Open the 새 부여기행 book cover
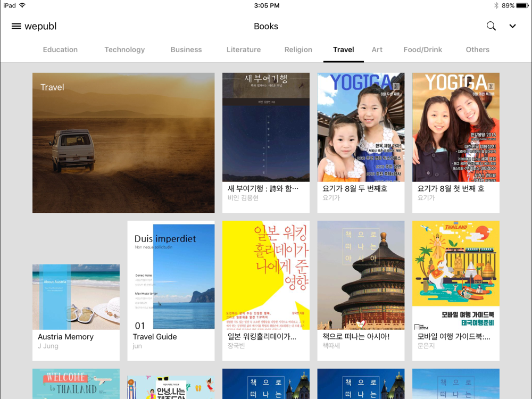532x399 pixels. pos(266,127)
